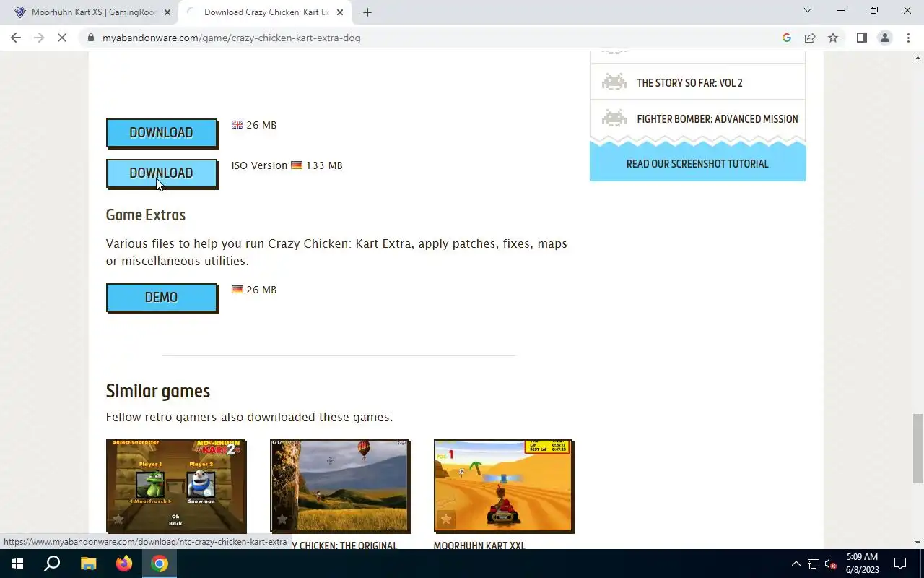
Task: Click invader icon beside Story So Far
Action: tap(614, 82)
